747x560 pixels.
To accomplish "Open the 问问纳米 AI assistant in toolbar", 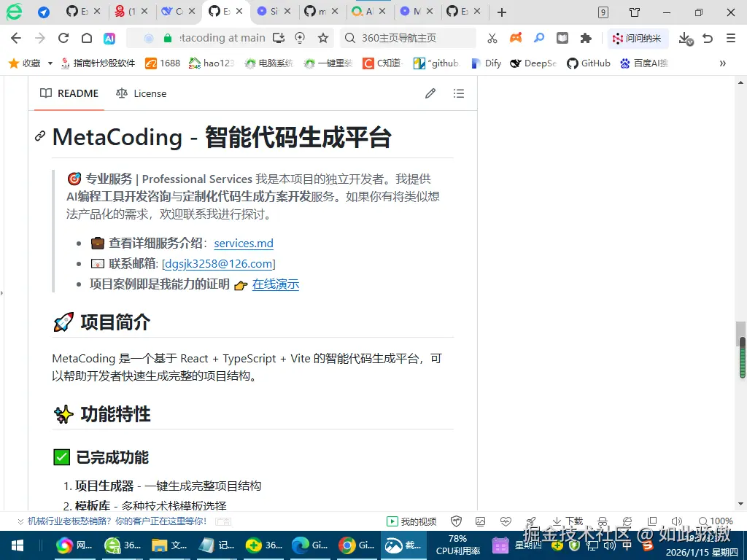I will tap(640, 37).
